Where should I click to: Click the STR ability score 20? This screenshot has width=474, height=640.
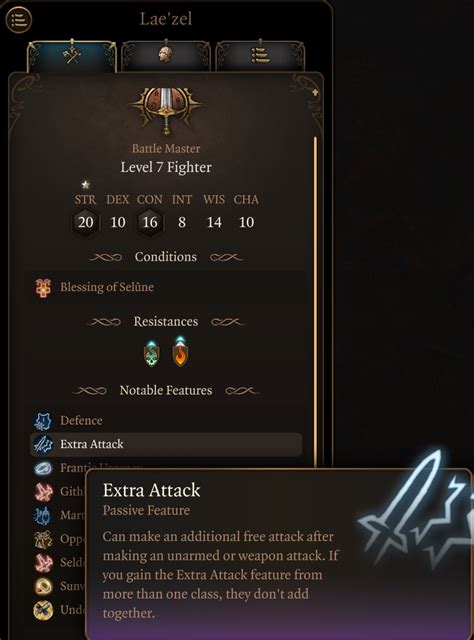click(x=85, y=222)
